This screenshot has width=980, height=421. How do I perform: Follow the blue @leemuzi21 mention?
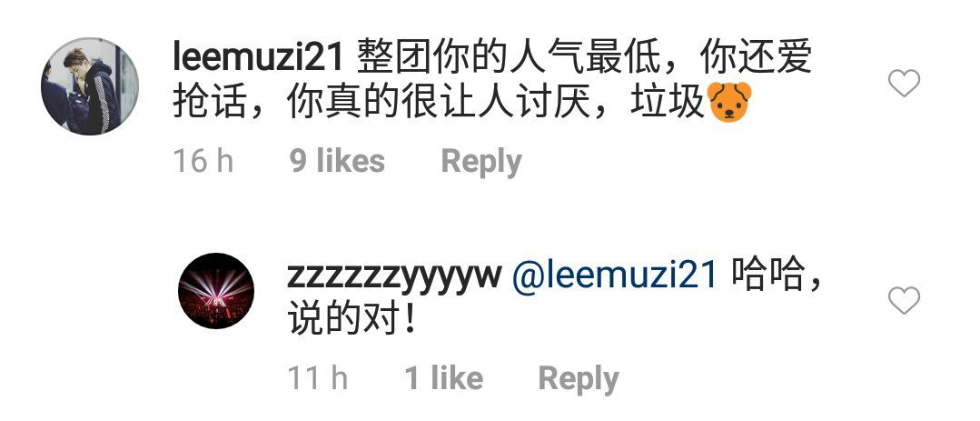tap(614, 276)
